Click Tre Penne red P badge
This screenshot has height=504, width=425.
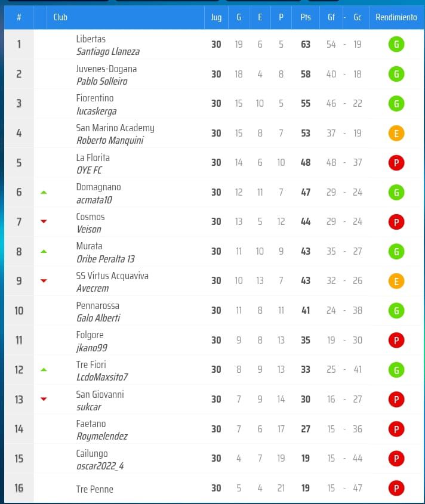(396, 488)
